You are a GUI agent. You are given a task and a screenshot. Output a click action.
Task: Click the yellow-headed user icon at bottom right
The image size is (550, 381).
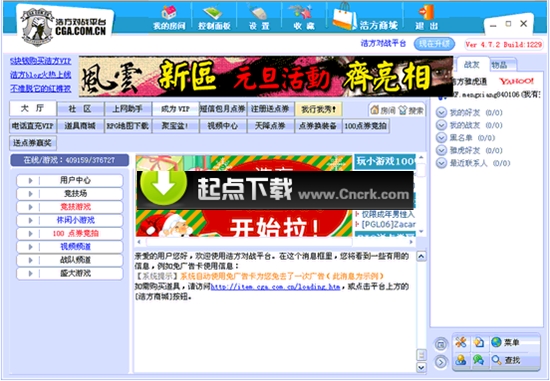461,360
